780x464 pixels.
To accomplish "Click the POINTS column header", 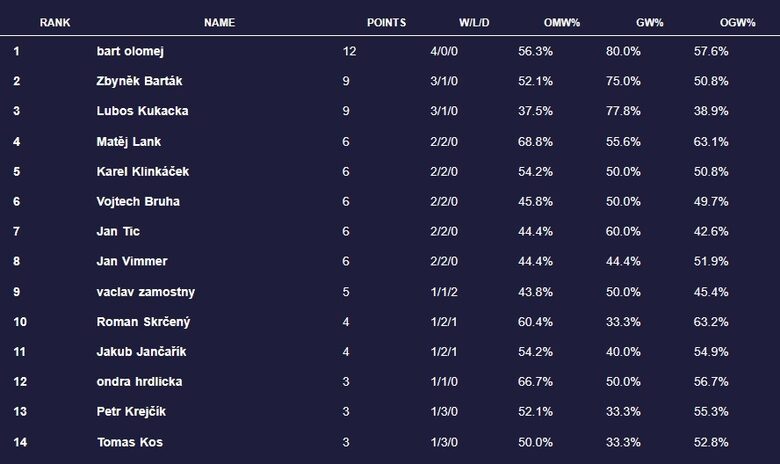I will click(x=386, y=22).
